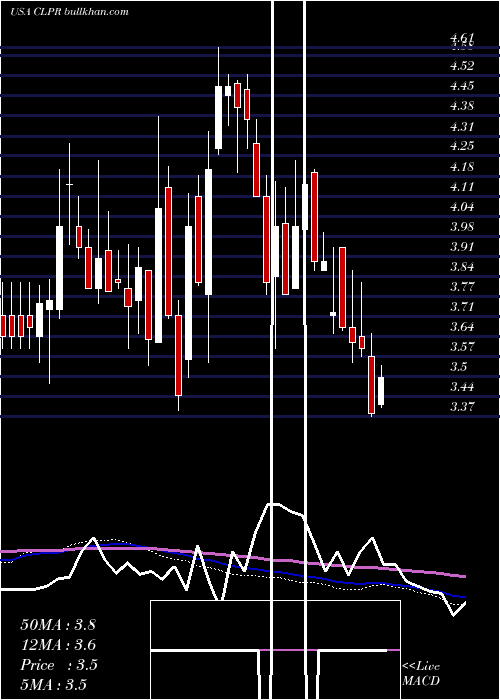Select the 4.38 price axis label
Image resolution: width=500 pixels, height=700 pixels.
coord(462,106)
